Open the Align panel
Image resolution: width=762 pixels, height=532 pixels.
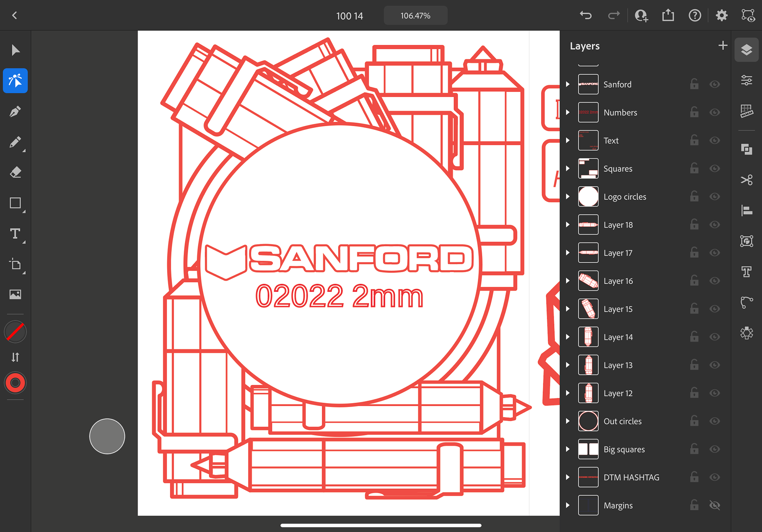(x=747, y=210)
